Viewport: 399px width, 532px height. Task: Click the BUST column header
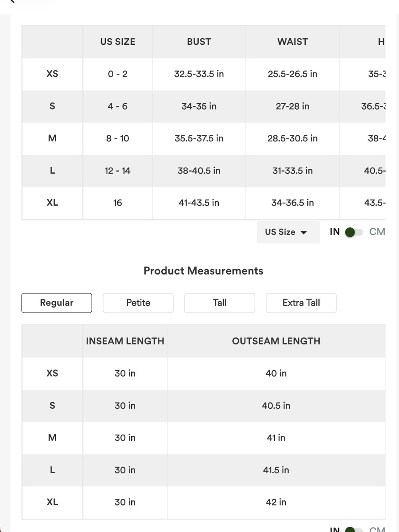click(x=199, y=42)
